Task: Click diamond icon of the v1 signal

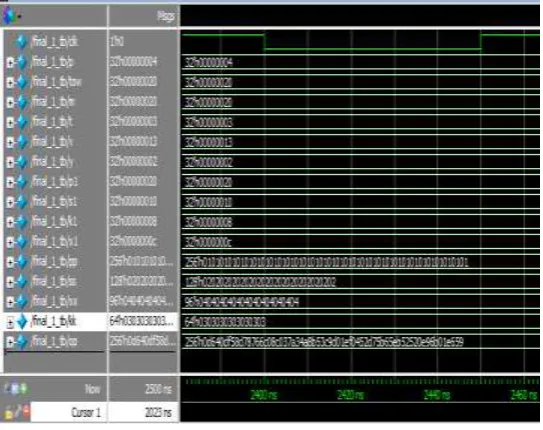Action: tap(22, 242)
